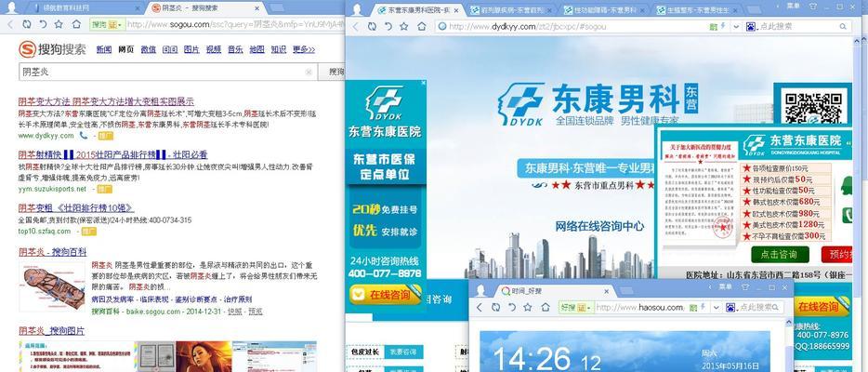
Task: Click the lightning speed-mode icon in dydkyy.com address bar
Action: click(x=723, y=26)
